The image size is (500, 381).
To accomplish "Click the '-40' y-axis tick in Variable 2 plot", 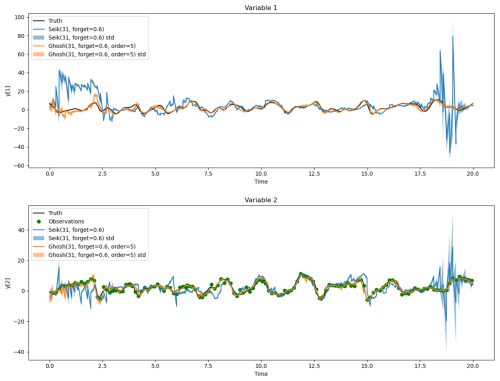I will (19, 352).
